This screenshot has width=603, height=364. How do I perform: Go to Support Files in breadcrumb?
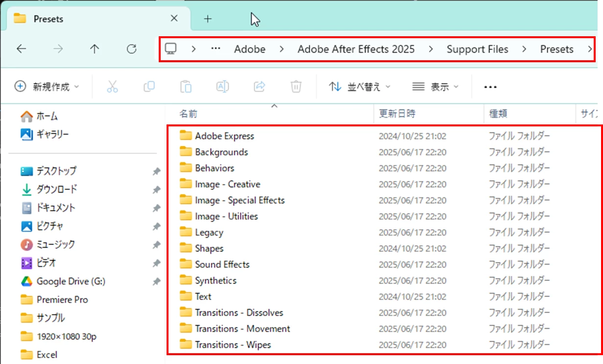pos(478,49)
